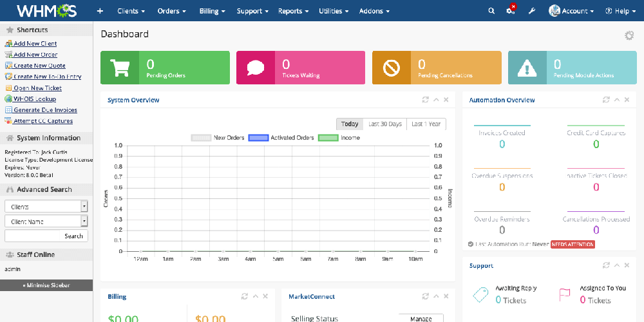Click the Manage button in MarketConnect
This screenshot has height=322, width=644.
421,318
